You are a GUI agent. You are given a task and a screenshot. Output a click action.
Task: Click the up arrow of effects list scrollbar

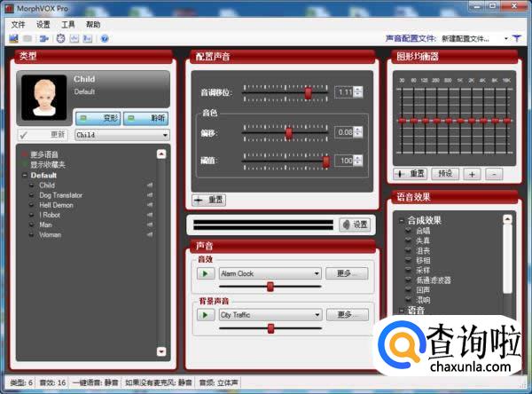pyautogui.click(x=507, y=219)
